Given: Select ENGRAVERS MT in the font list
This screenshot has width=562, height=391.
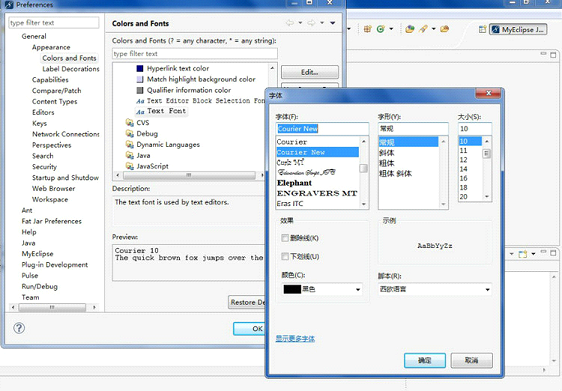Looking at the screenshot, I should click(x=317, y=193).
